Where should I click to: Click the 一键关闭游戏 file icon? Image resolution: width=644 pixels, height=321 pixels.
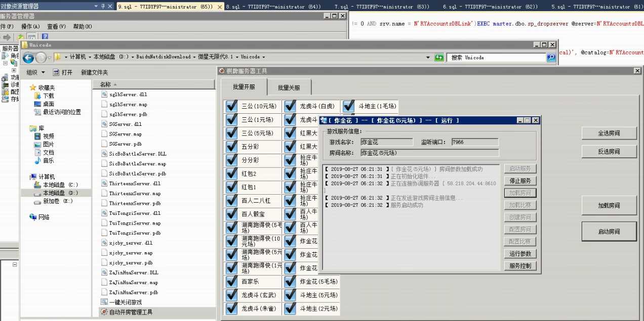[104, 302]
